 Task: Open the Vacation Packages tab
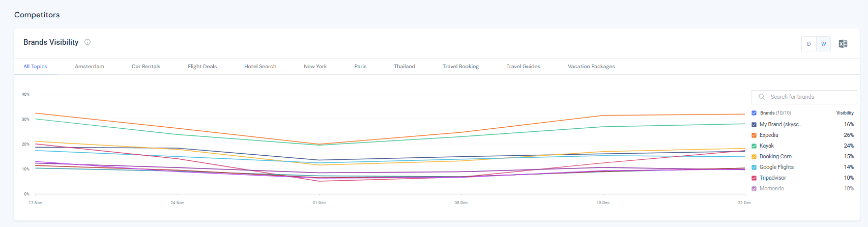[591, 67]
